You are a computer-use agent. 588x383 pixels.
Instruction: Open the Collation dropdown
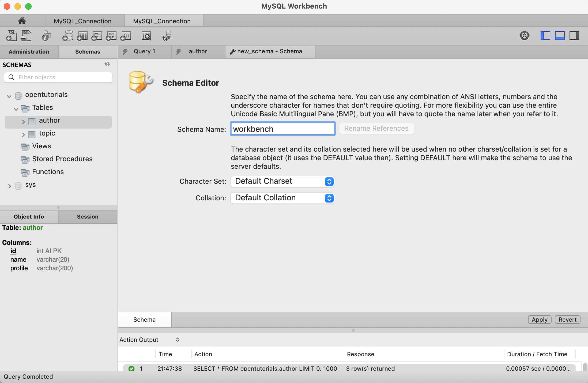[x=282, y=198]
